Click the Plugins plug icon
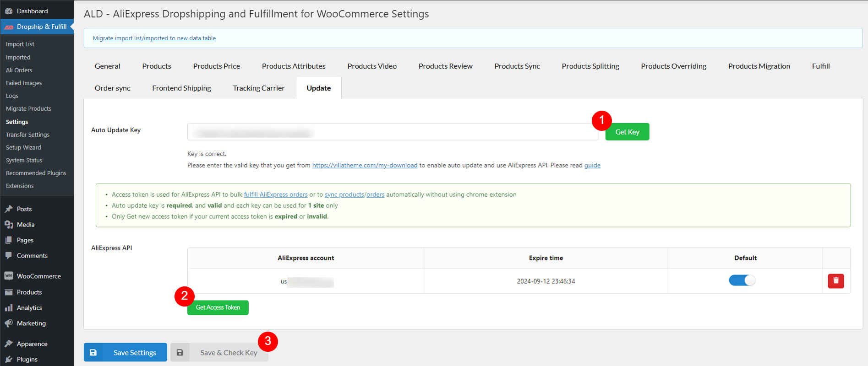Image resolution: width=868 pixels, height=366 pixels. pyautogui.click(x=9, y=360)
